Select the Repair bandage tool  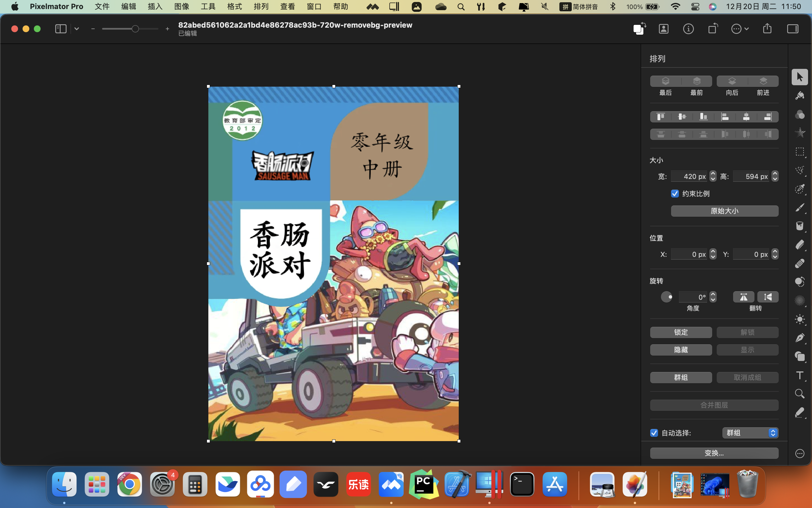pyautogui.click(x=800, y=263)
